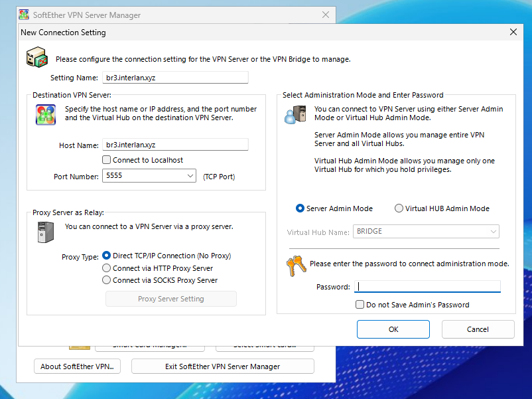Open the Port Number dropdown

[x=190, y=175]
